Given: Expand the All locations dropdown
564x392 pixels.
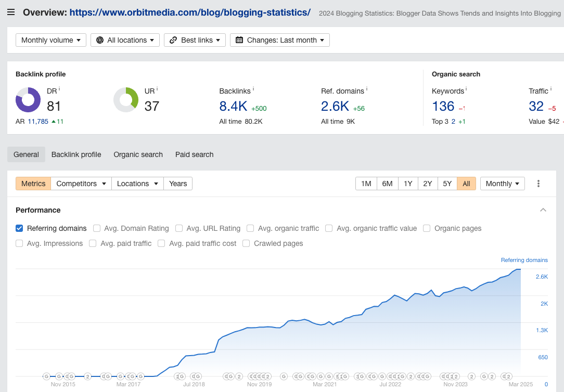Looking at the screenshot, I should coord(125,40).
